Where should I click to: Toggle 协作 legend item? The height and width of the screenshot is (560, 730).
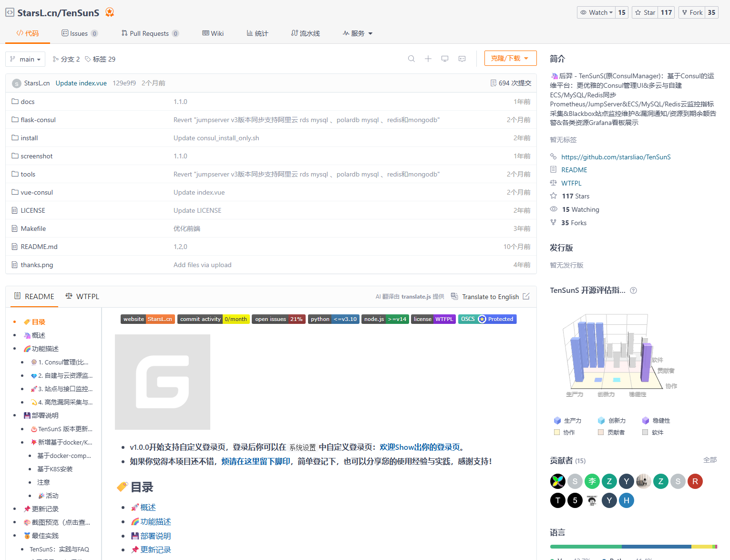tap(565, 432)
